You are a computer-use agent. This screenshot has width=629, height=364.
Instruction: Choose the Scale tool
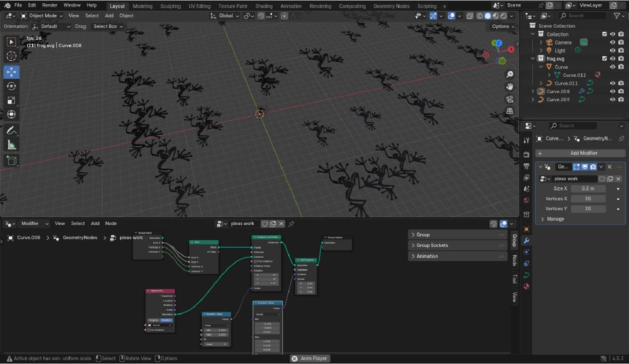[12, 100]
